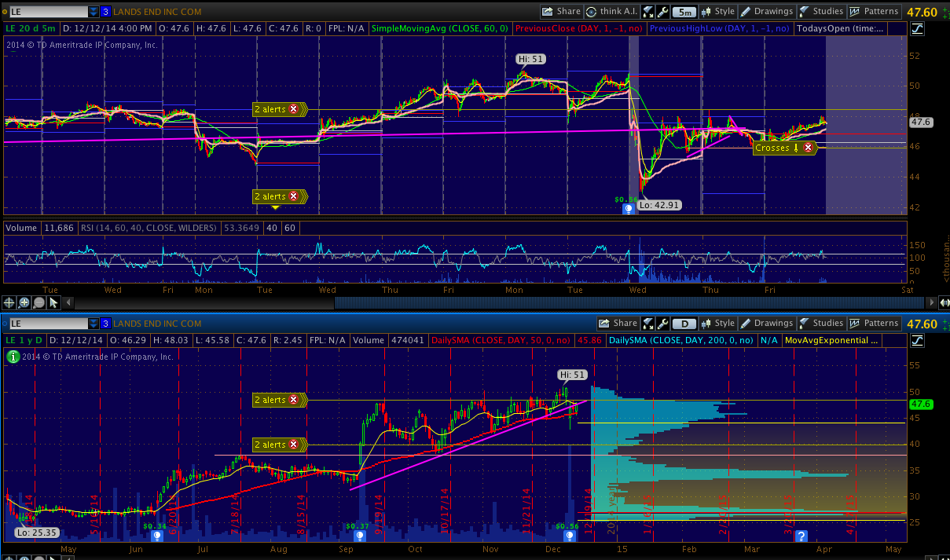
Task: Select the crosshair cursor tool
Action: [x=10, y=302]
